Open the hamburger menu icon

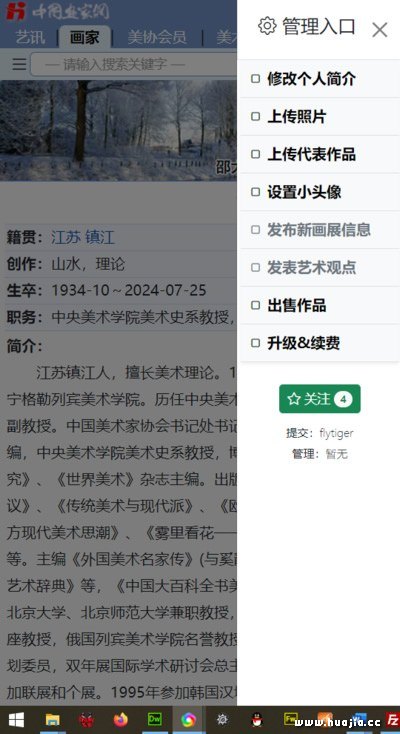19,64
